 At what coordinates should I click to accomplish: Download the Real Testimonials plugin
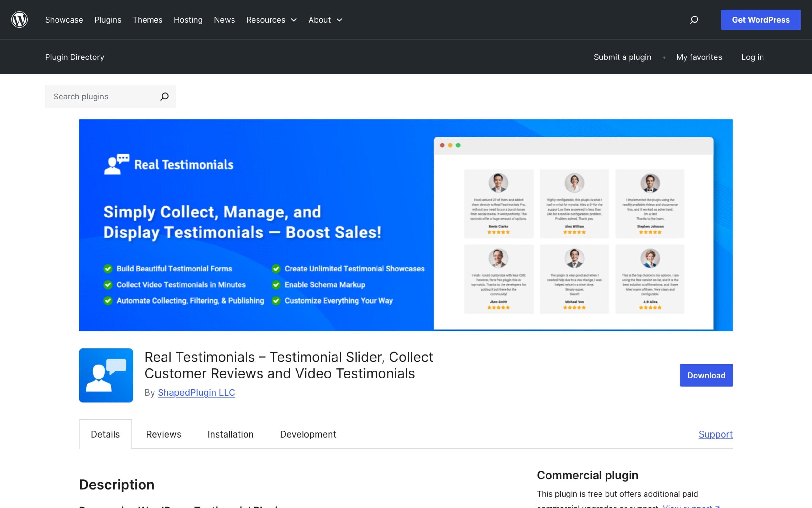pyautogui.click(x=706, y=375)
